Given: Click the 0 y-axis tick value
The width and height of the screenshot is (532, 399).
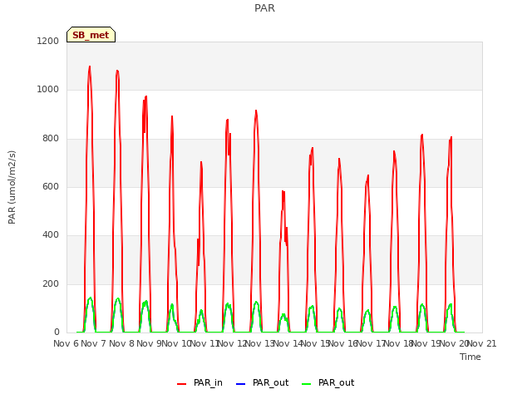Looking at the screenshot, I should [57, 332].
